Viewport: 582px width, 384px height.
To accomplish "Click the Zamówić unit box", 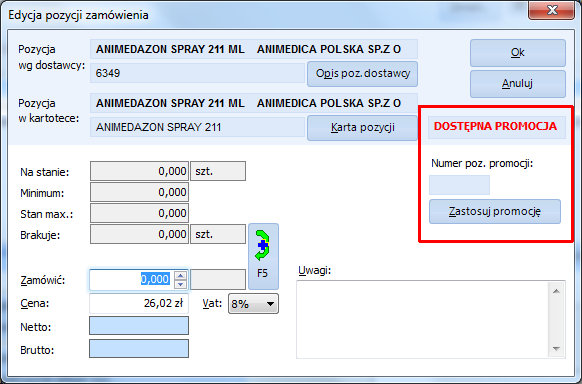I will click(218, 280).
